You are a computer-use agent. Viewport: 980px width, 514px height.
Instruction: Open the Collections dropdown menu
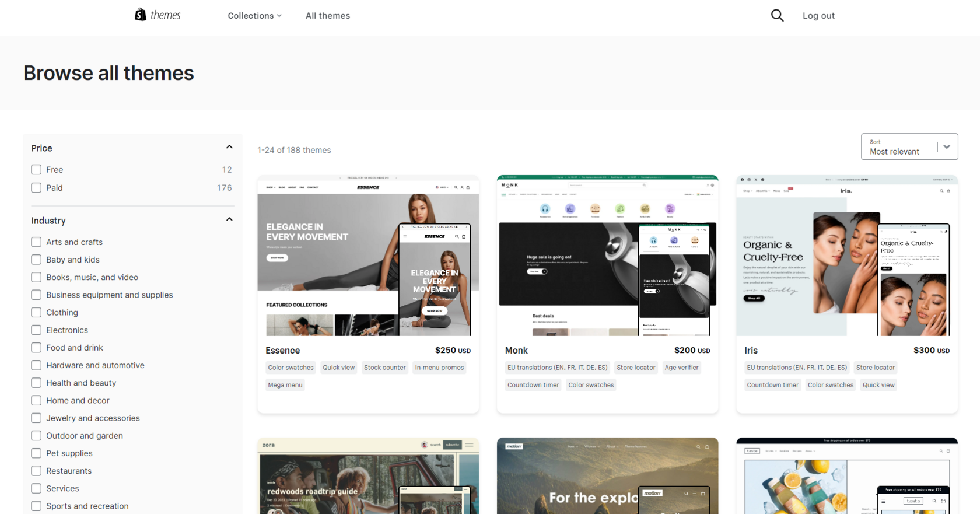[x=255, y=16]
